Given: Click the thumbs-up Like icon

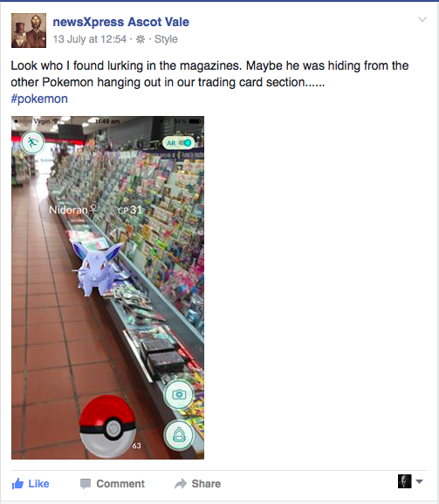Looking at the screenshot, I should [x=17, y=483].
